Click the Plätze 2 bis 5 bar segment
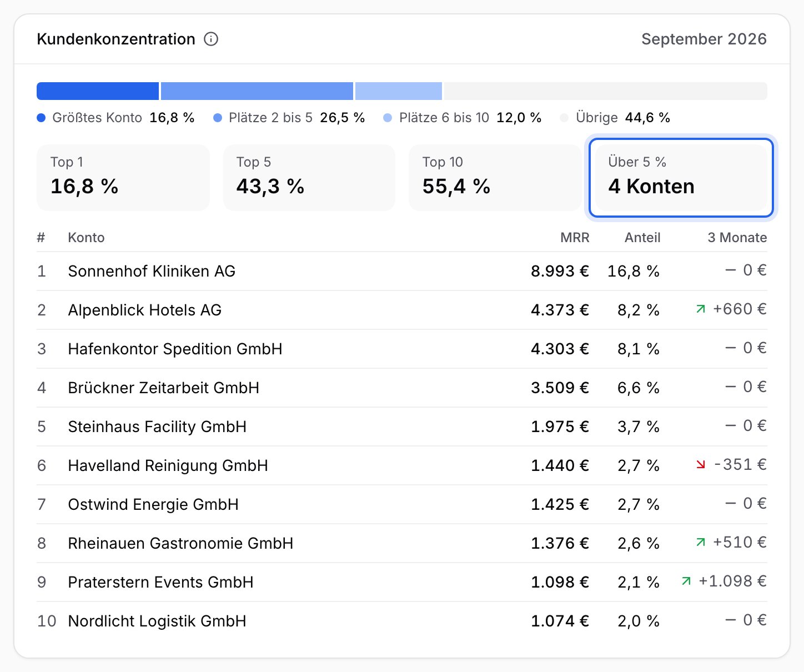 click(257, 91)
